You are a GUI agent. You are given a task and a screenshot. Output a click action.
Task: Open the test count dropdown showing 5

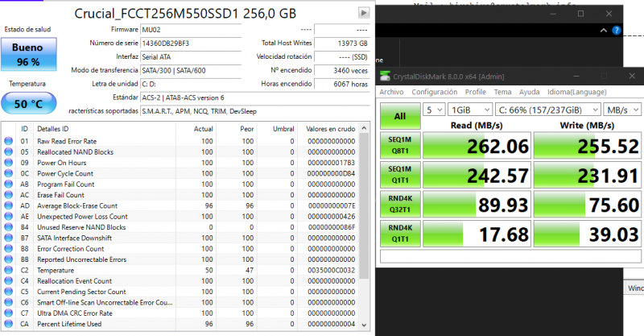(434, 110)
